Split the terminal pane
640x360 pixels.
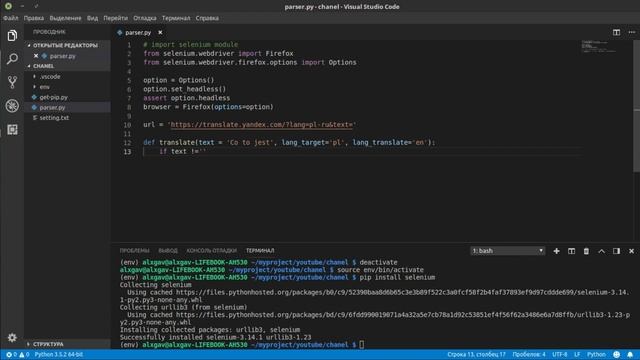[x=571, y=251]
